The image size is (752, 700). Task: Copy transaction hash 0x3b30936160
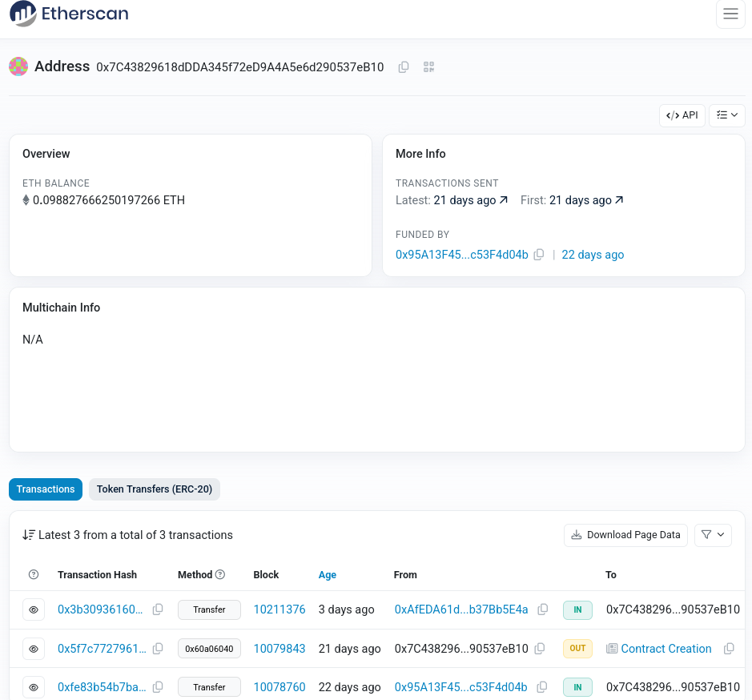158,609
